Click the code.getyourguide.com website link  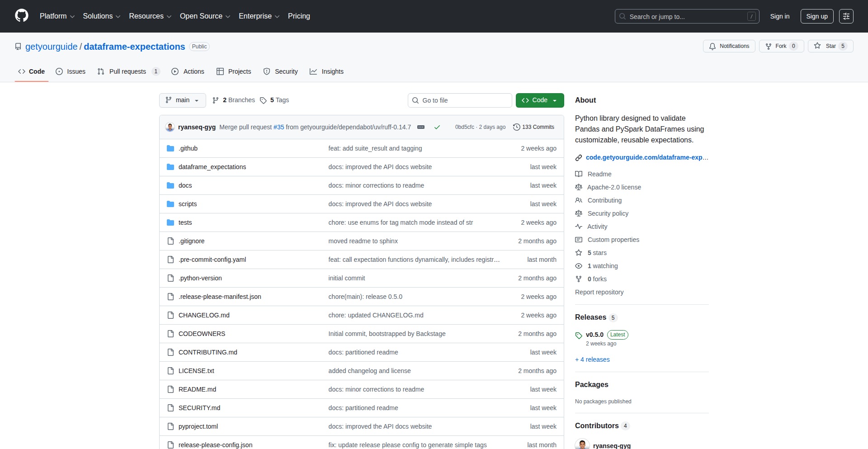click(644, 157)
